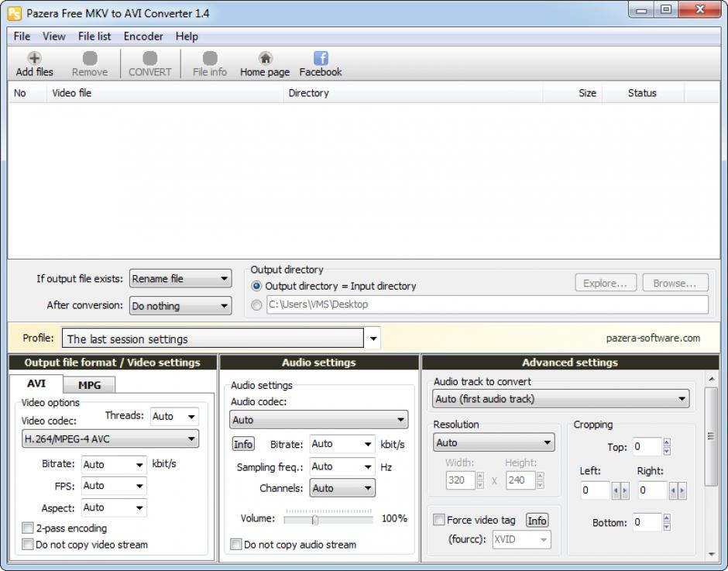Open the After conversion dropdown

click(180, 306)
